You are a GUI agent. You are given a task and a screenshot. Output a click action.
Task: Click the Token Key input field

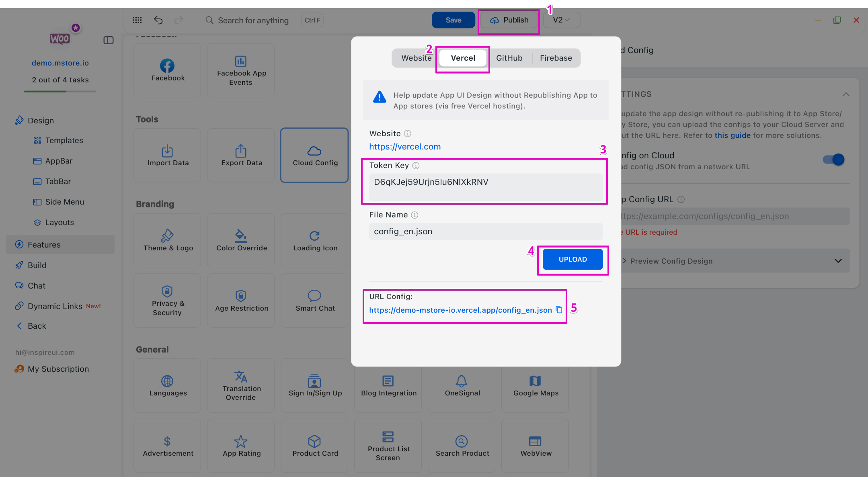click(x=486, y=187)
